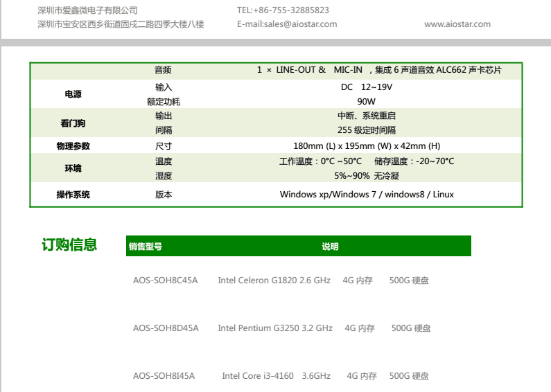Image resolution: width=551 pixels, height=392 pixels.
Task: Click the 间隔 label
Action: click(164, 130)
